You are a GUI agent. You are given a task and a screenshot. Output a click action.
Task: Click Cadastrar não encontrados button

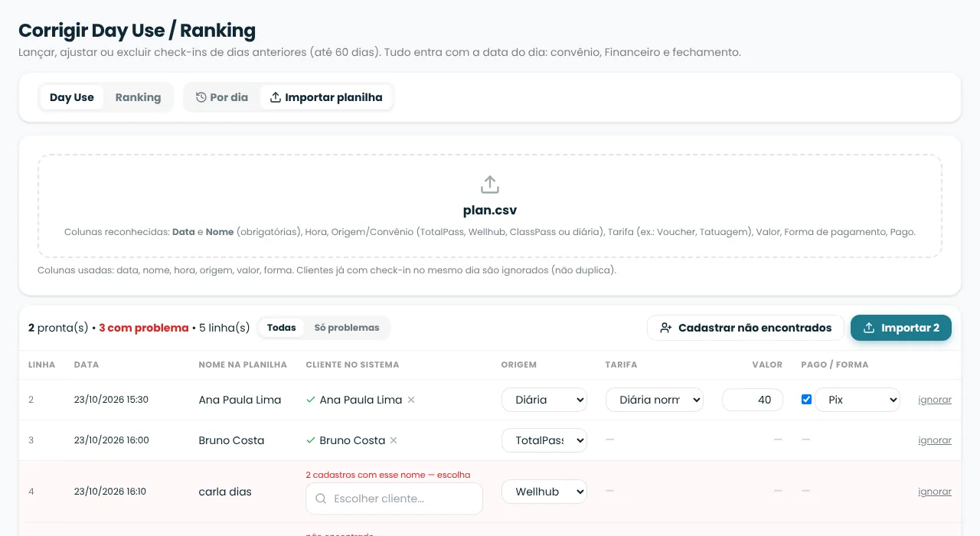[745, 328]
